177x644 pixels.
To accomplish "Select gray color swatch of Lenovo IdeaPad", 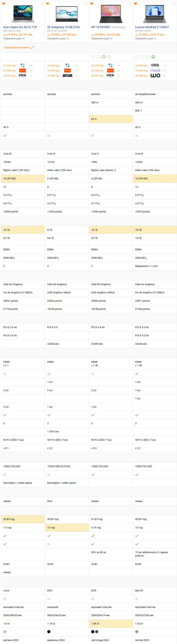I will click(x=137, y=632).
